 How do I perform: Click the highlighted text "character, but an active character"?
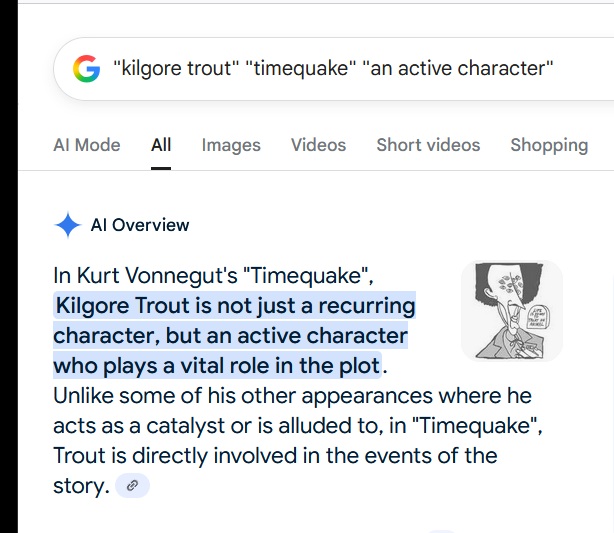pyautogui.click(x=230, y=334)
